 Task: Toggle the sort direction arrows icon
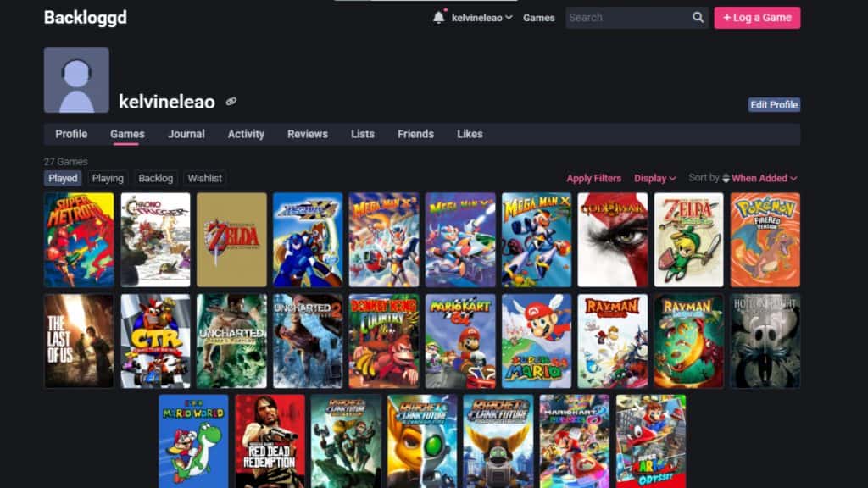tap(726, 178)
